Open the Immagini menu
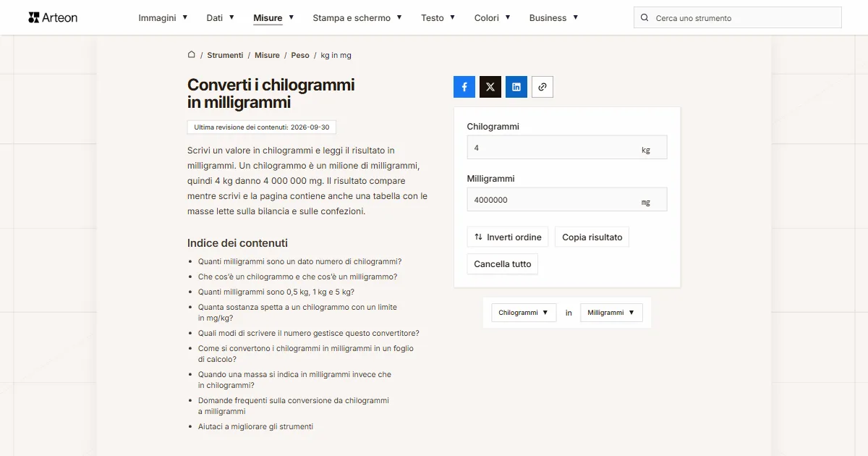This screenshot has height=456, width=868. (163, 17)
